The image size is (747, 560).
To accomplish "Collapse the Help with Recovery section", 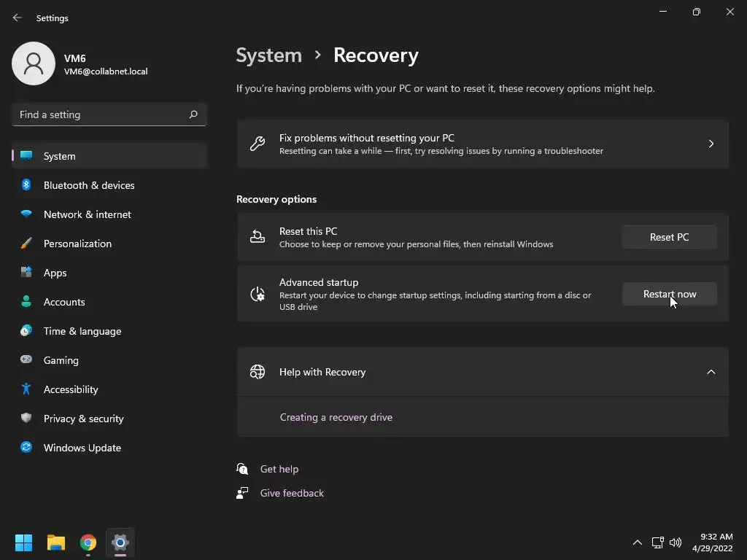I will (x=711, y=372).
